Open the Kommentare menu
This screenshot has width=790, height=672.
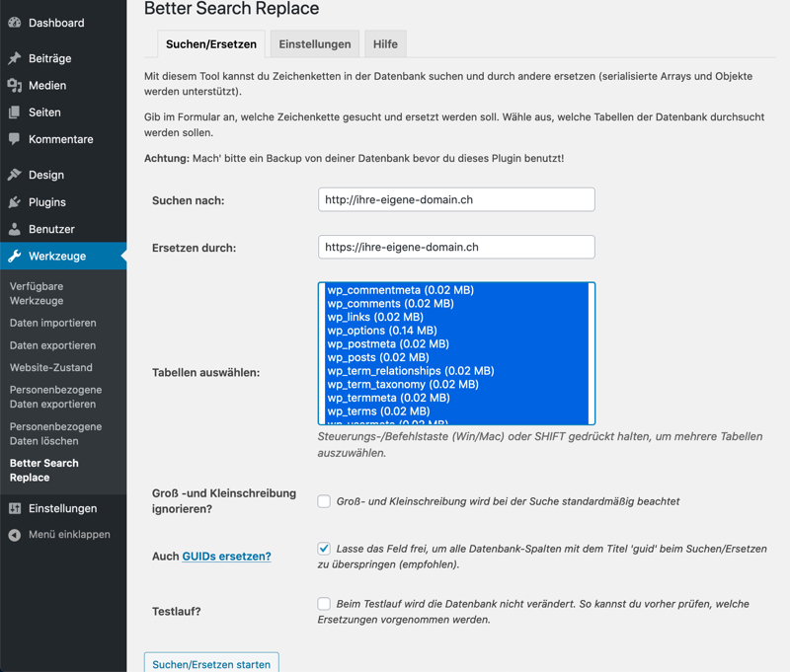tap(61, 139)
